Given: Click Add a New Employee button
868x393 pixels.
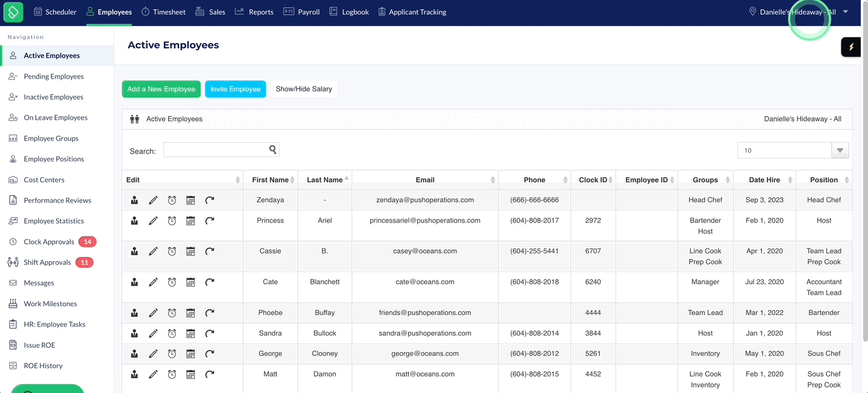Looking at the screenshot, I should coord(161,89).
